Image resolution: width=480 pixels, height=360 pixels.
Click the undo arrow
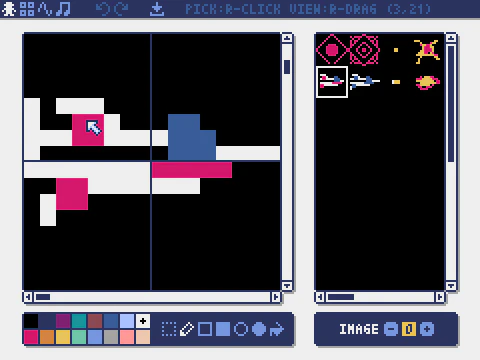103,9
